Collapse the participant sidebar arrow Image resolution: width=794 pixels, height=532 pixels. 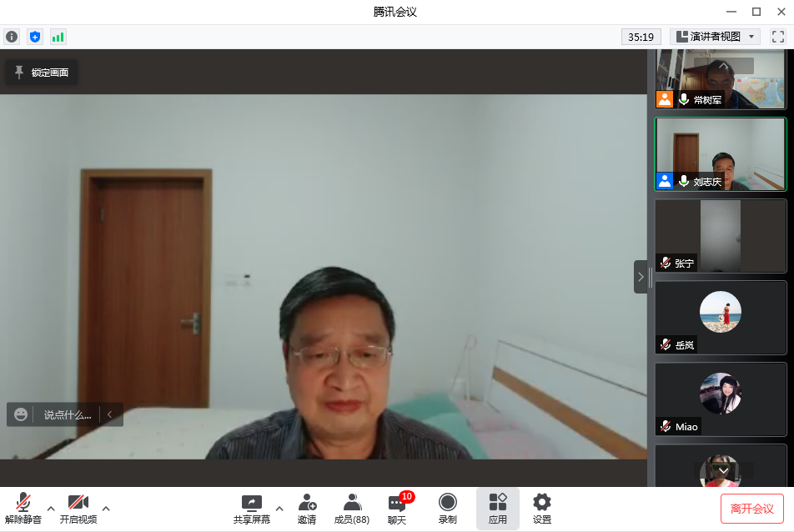point(641,277)
